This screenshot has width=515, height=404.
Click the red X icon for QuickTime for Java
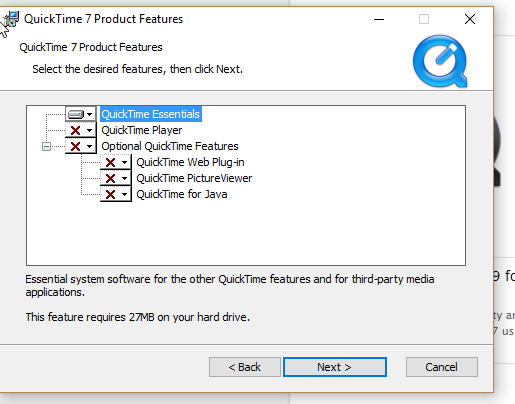point(110,194)
